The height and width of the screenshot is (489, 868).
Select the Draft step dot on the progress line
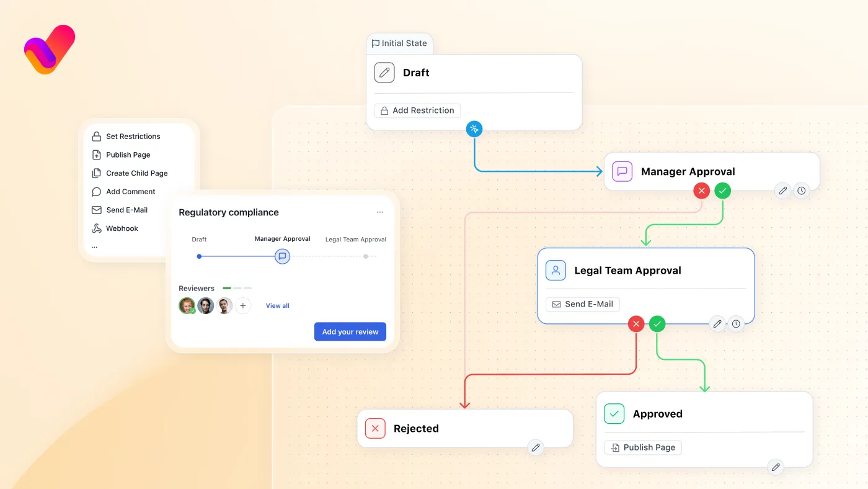(x=199, y=256)
